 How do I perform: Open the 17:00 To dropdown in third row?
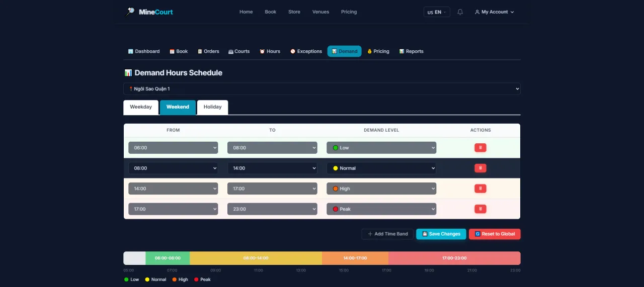coord(272,188)
